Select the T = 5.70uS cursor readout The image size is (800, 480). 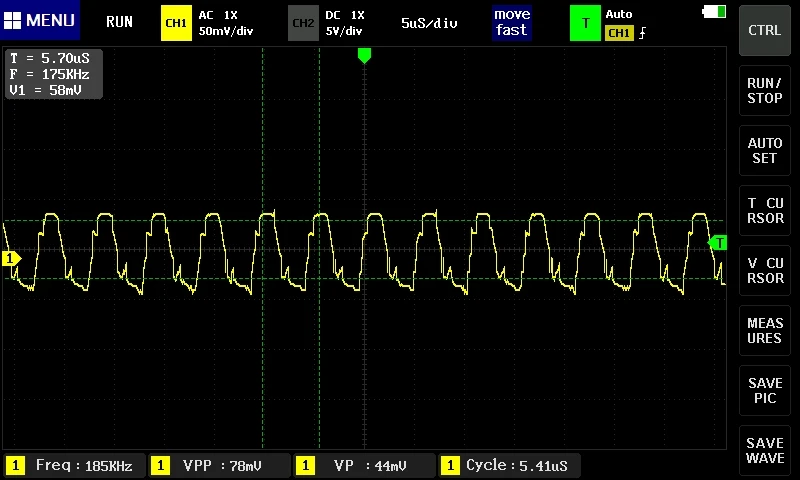[49, 58]
